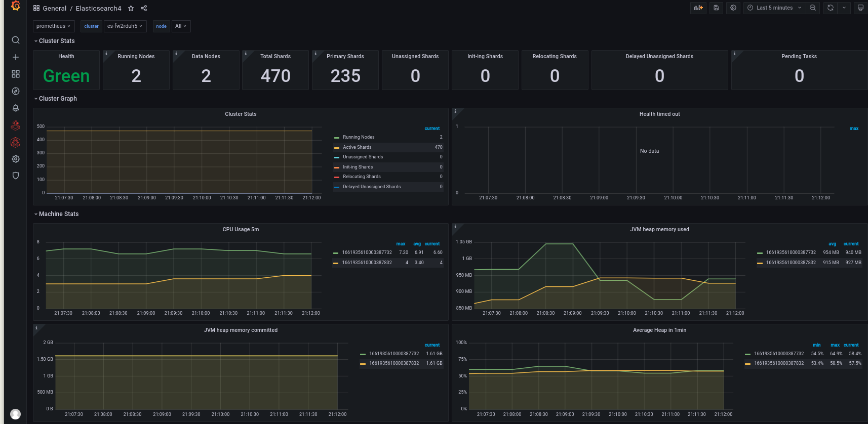
Task: Open the Alerting bell icon
Action: (x=16, y=108)
